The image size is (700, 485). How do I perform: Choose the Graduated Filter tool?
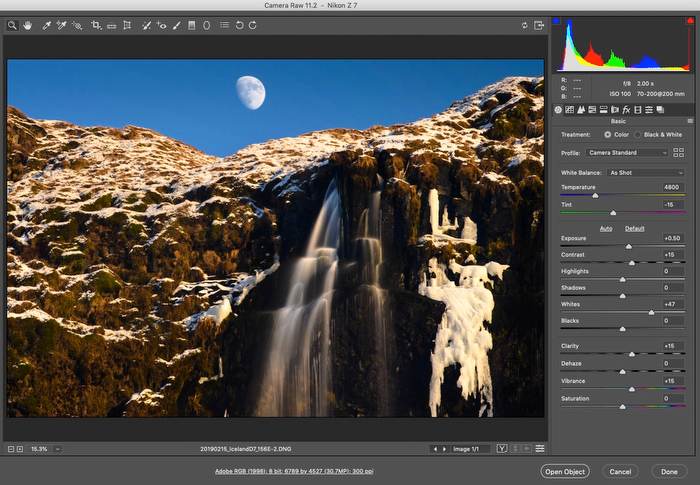[191, 25]
